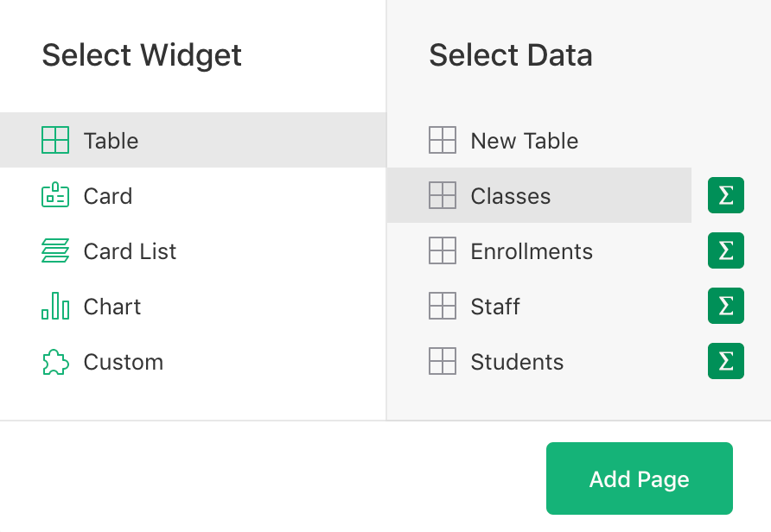This screenshot has width=771, height=532.
Task: Open the Sigma aggregation for Students
Action: pyautogui.click(x=725, y=361)
